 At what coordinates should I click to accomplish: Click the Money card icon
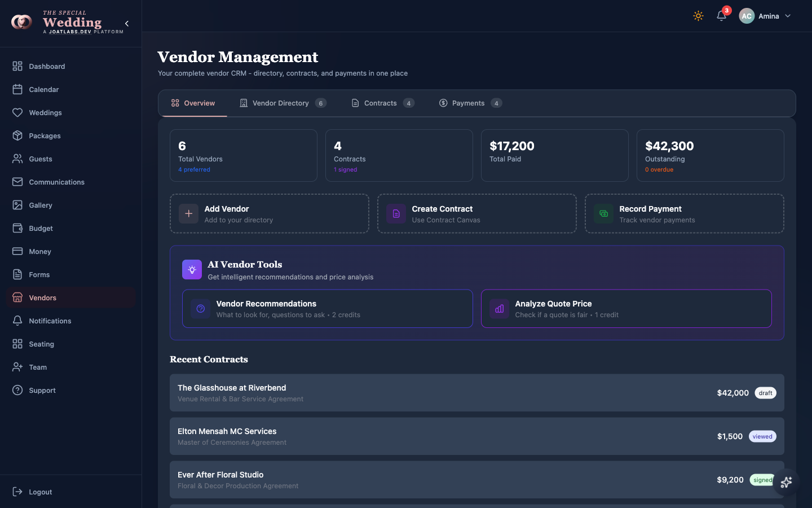[x=17, y=251]
